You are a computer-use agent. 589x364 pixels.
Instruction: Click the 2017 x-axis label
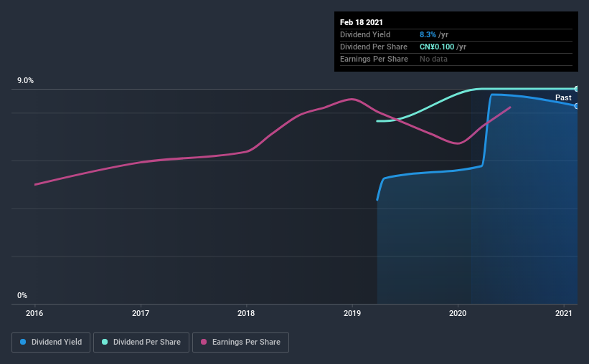[x=141, y=313]
